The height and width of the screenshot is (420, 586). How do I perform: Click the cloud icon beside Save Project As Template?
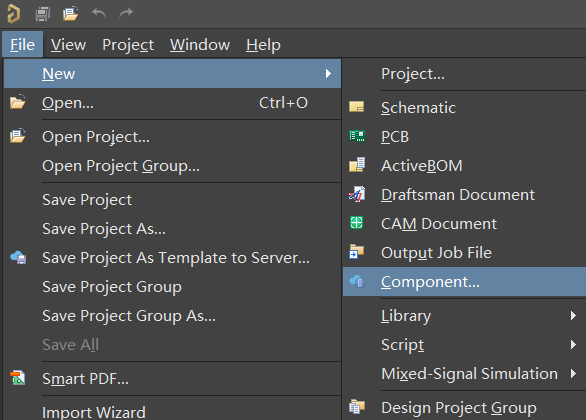click(x=18, y=257)
